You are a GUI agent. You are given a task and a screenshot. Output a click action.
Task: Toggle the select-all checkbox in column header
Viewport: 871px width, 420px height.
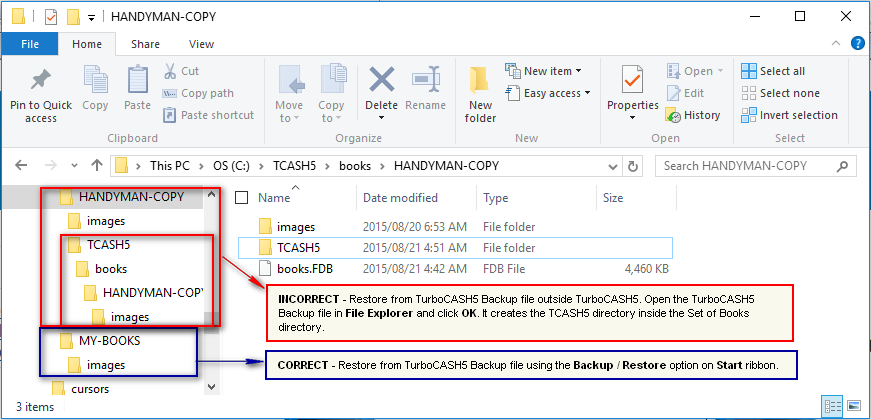click(241, 198)
